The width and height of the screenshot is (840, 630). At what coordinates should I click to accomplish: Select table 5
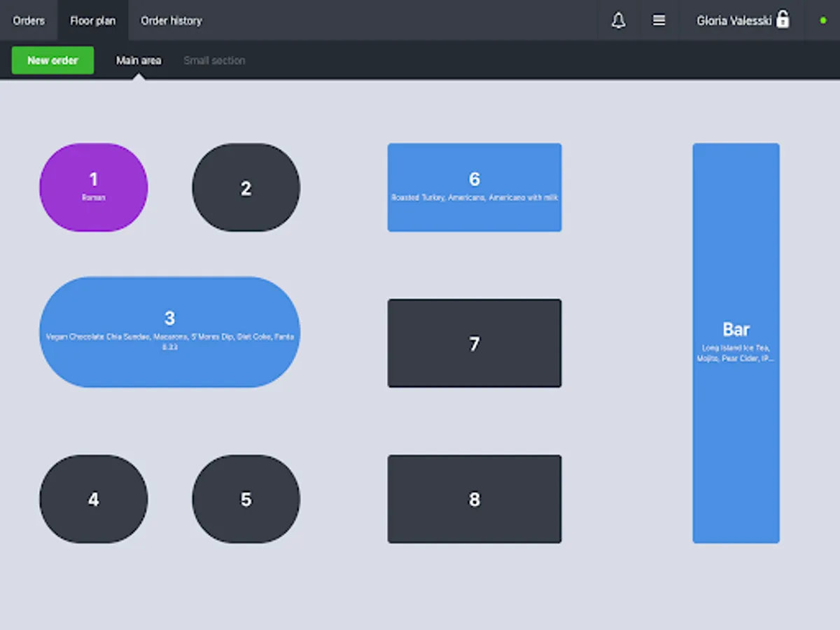coord(246,499)
